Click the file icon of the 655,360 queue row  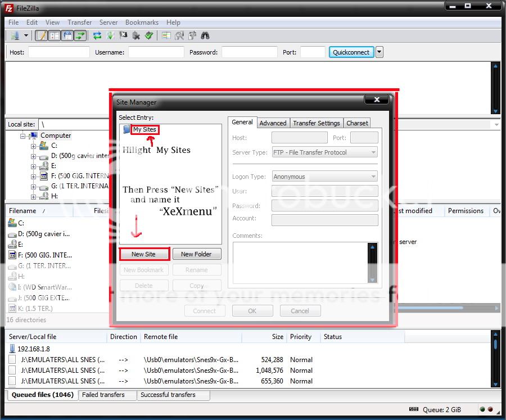coord(12,381)
